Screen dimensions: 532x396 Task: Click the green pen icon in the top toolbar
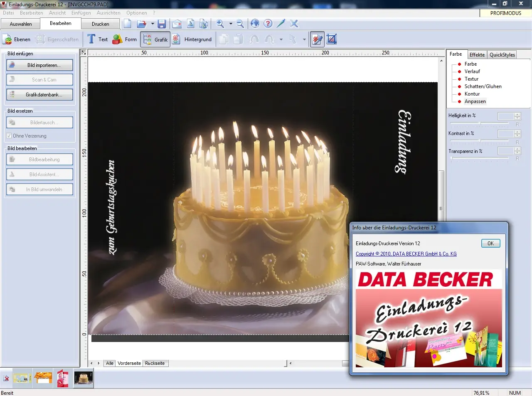[281, 24]
